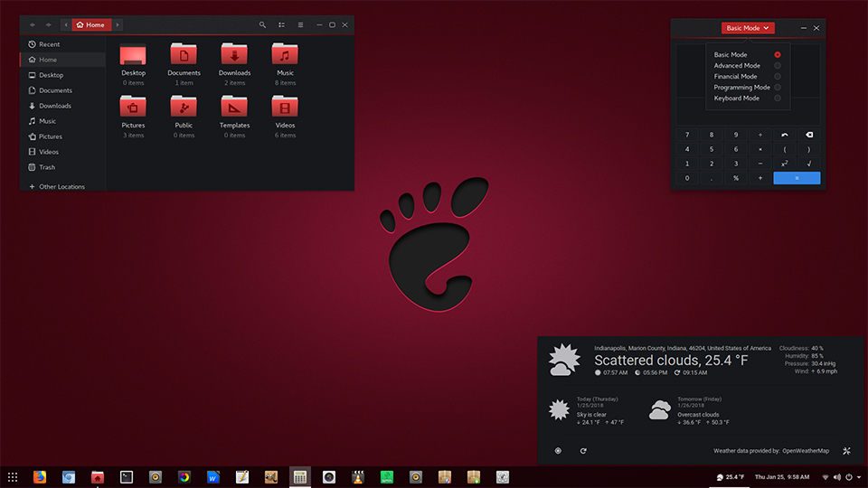Open the text editor notepad icon in taskbar
The height and width of the screenshot is (488, 868).
242,477
